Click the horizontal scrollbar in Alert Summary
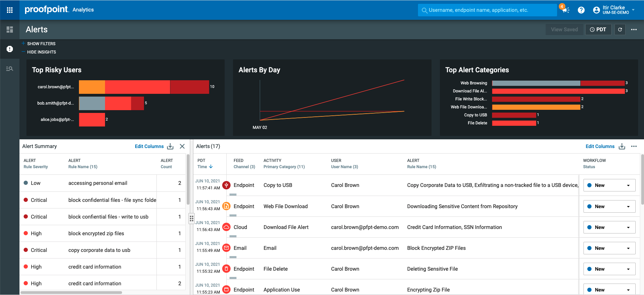644x295 pixels. [x=71, y=293]
